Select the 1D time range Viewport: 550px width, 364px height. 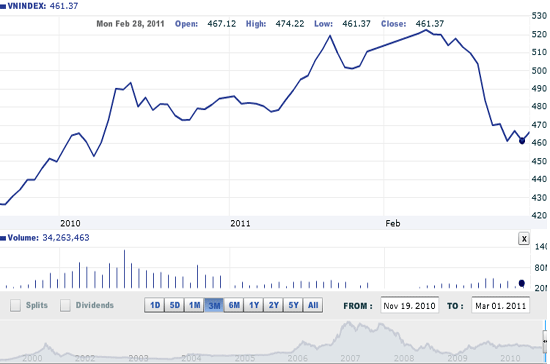tap(155, 305)
